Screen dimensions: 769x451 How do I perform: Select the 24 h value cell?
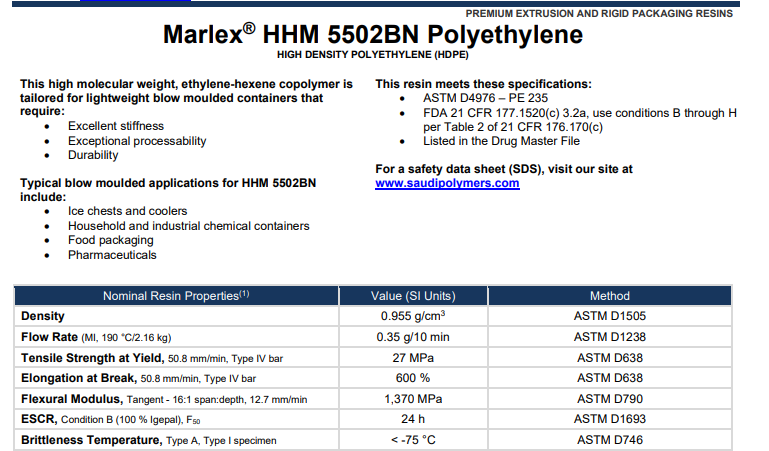coord(413,419)
